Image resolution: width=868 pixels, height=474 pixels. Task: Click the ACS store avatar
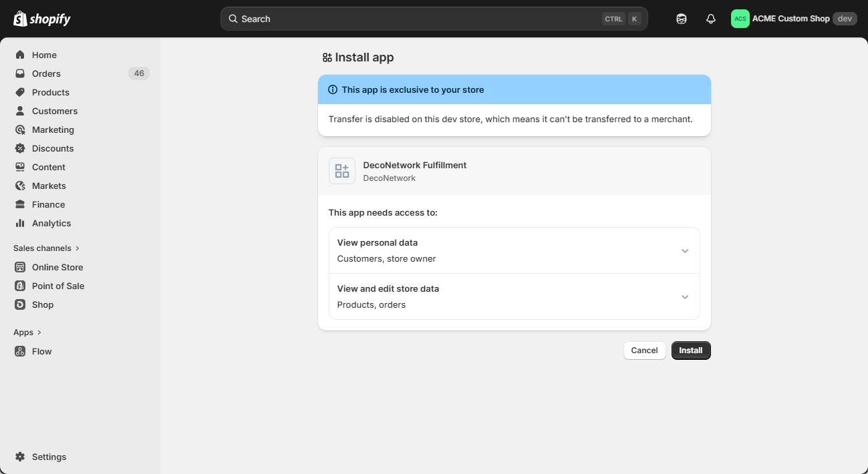(740, 19)
